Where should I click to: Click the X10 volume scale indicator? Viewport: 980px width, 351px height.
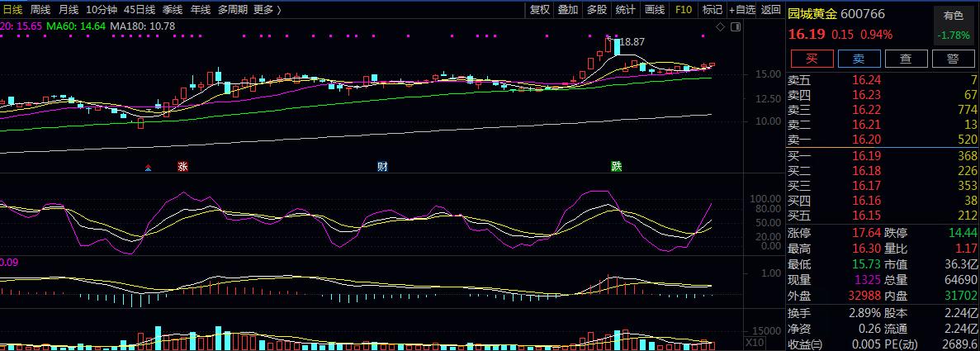(x=754, y=342)
